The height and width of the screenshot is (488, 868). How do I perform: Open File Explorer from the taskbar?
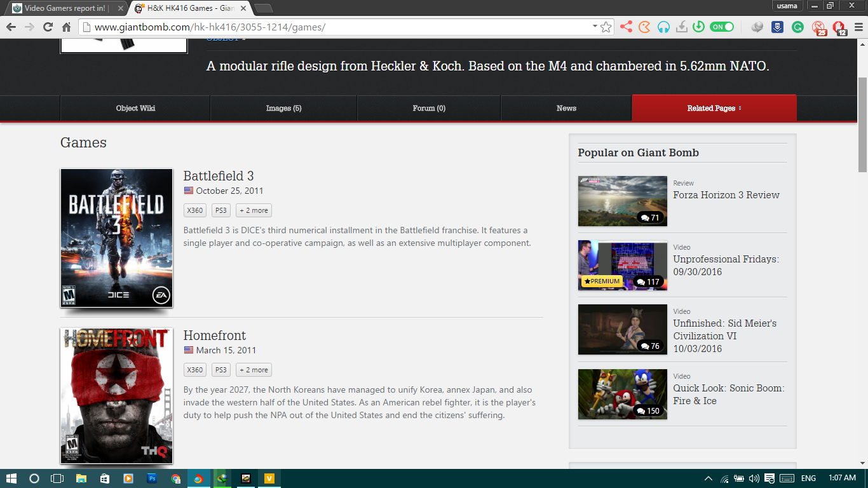81,478
